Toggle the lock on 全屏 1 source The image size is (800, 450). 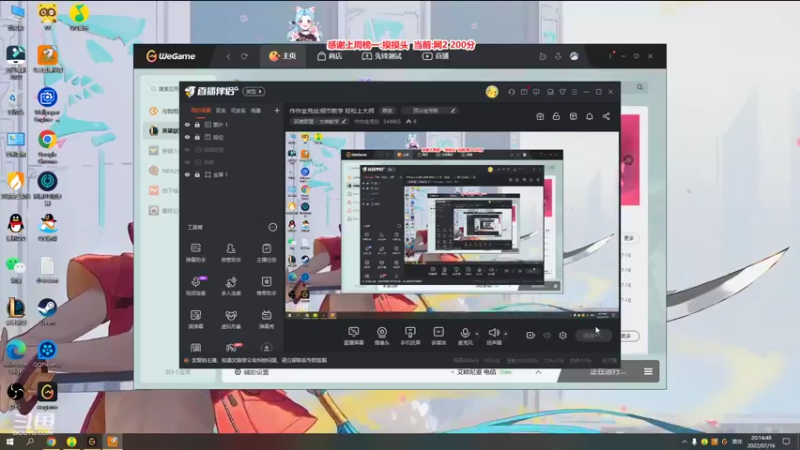point(197,174)
